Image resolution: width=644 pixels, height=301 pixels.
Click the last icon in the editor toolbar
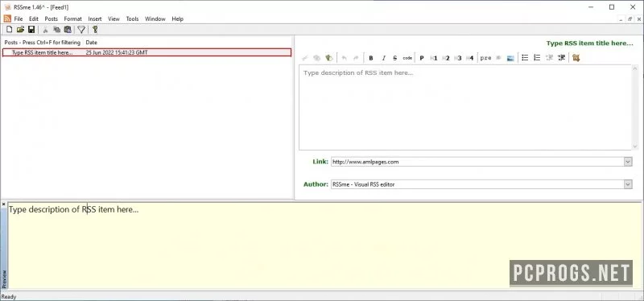[x=576, y=58]
